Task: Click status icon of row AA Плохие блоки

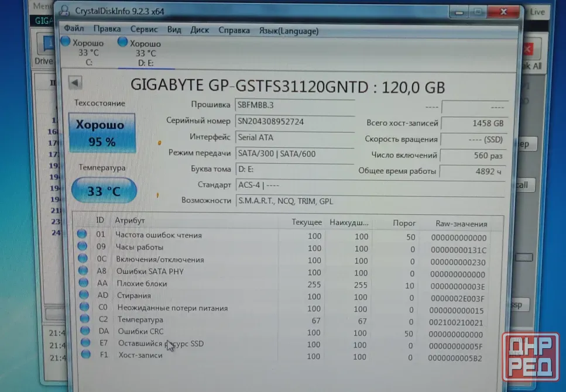Action: coord(83,282)
